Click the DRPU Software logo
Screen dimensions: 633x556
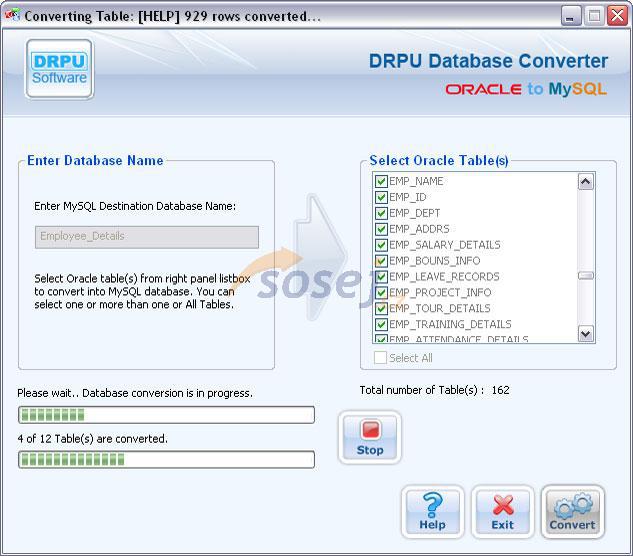[x=59, y=69]
